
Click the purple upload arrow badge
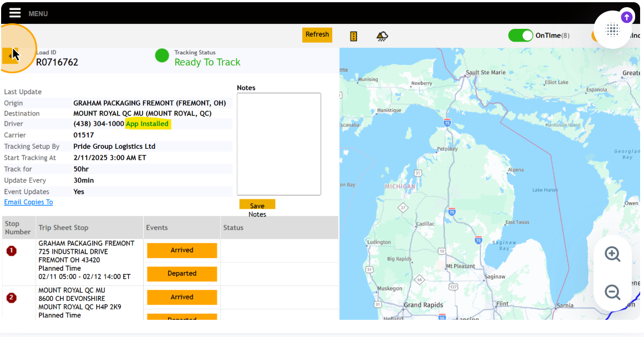(x=626, y=17)
